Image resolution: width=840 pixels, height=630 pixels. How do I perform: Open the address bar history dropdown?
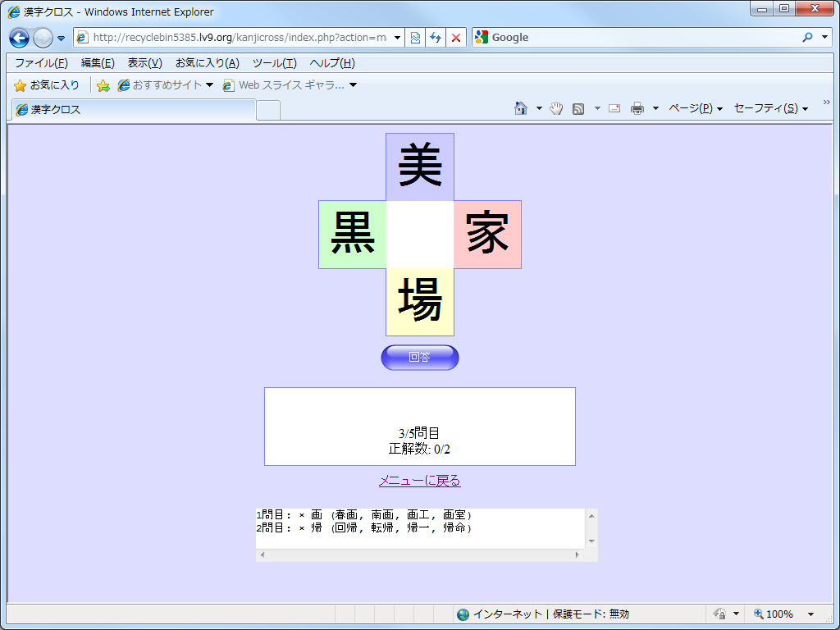(x=397, y=38)
